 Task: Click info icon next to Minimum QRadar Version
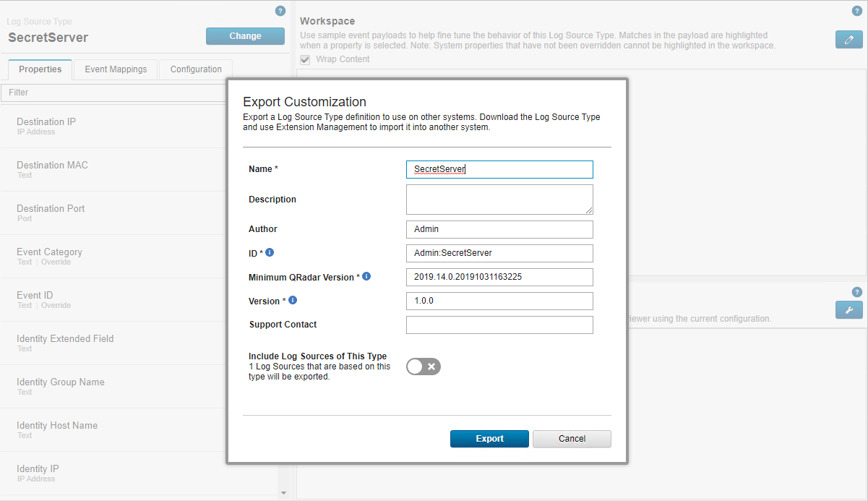(x=366, y=276)
